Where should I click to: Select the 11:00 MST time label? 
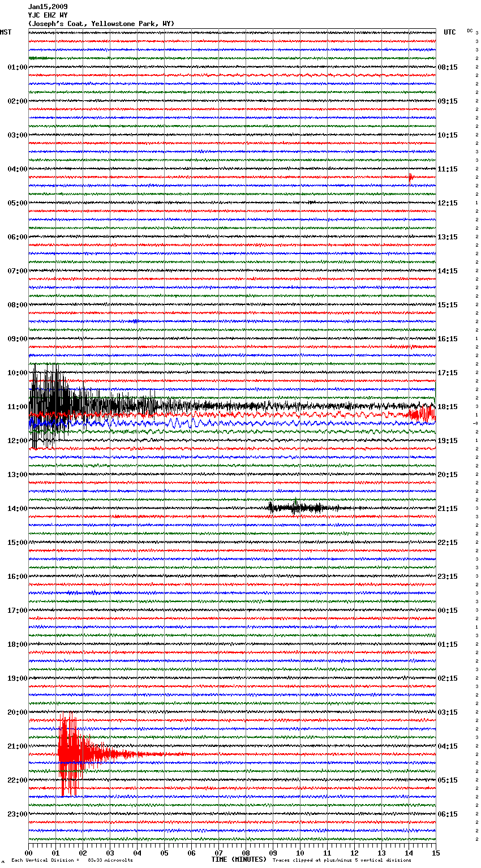(18, 407)
